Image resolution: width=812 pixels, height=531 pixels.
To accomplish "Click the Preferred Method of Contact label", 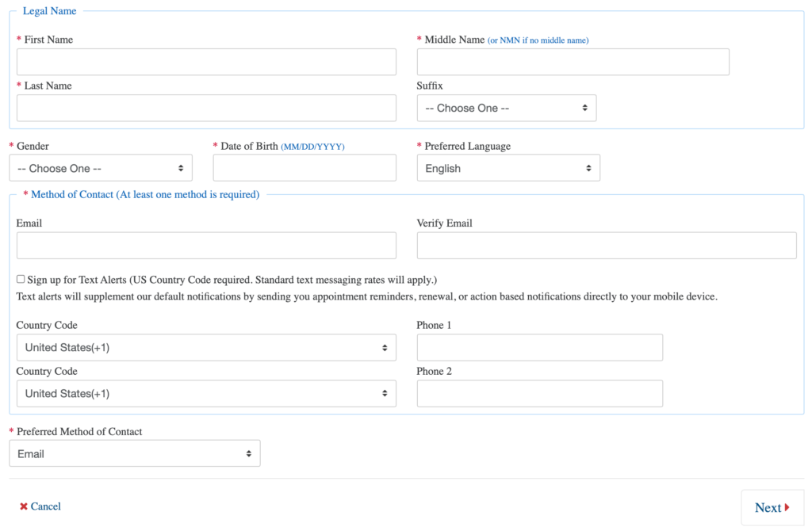I will click(x=79, y=432).
